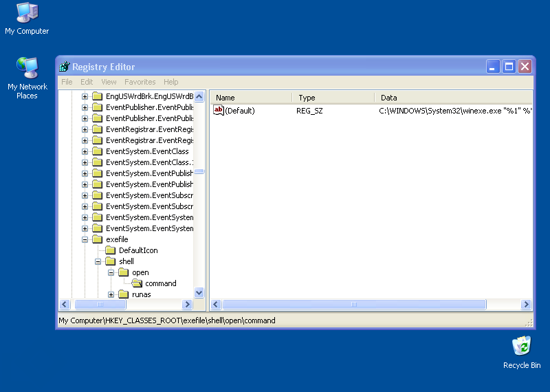Open the Recycle Bin desktop icon
Screen dimensions: 550x392
pos(522,346)
